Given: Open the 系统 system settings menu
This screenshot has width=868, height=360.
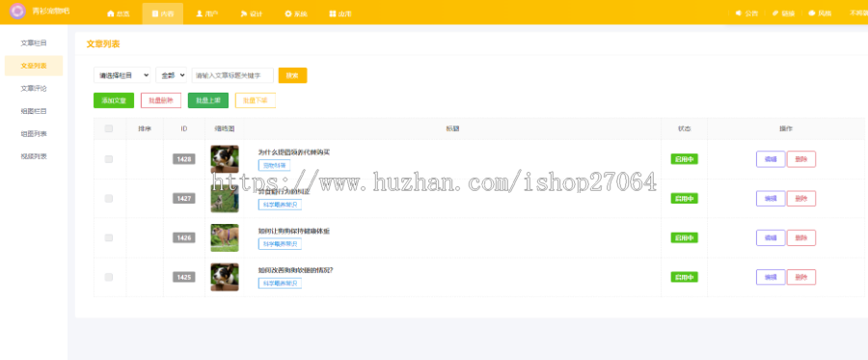Looking at the screenshot, I should 296,14.
